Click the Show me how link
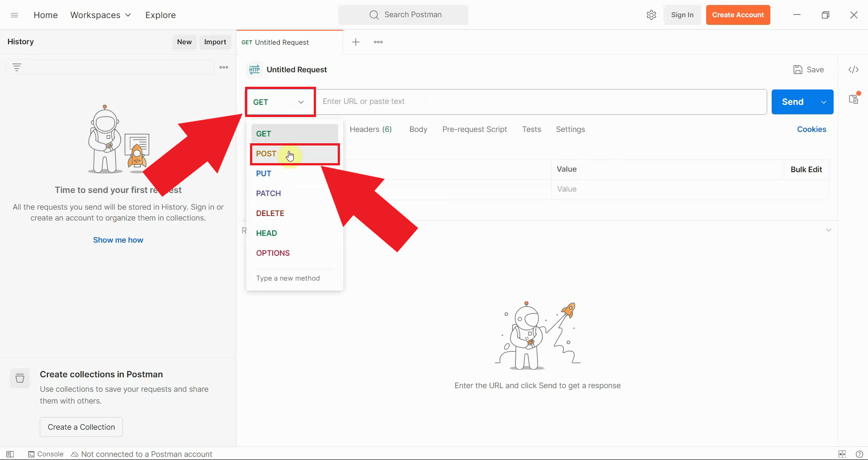Image resolution: width=868 pixels, height=460 pixels. [x=118, y=239]
